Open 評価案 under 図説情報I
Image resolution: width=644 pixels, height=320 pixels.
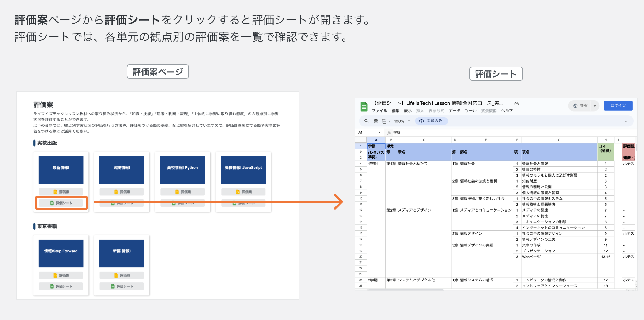122,192
